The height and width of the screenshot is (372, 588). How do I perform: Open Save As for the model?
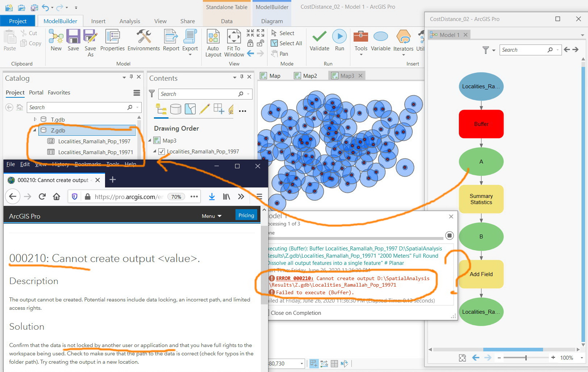coord(90,43)
